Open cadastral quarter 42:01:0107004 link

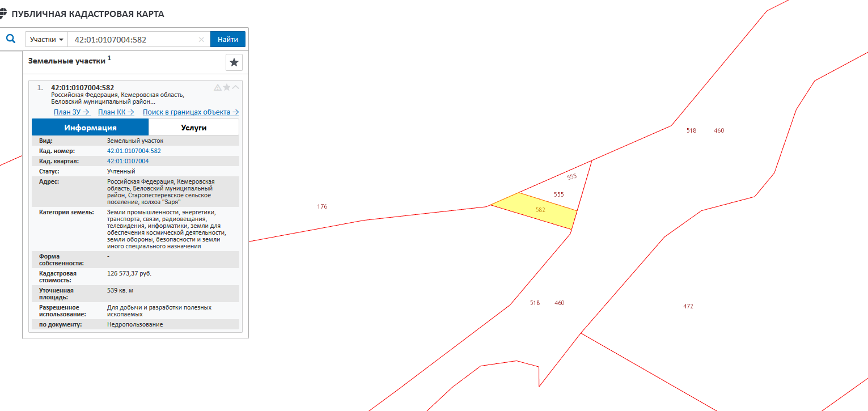coord(128,161)
